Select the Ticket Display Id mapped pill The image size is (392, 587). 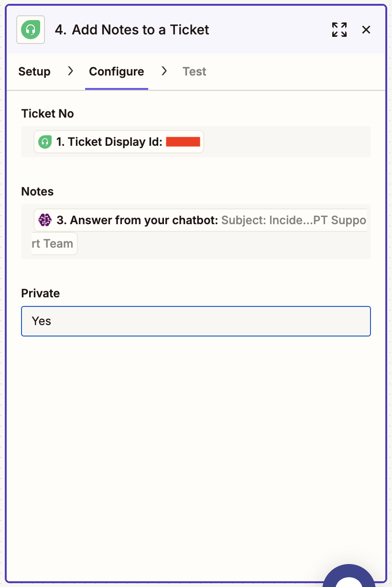point(119,142)
